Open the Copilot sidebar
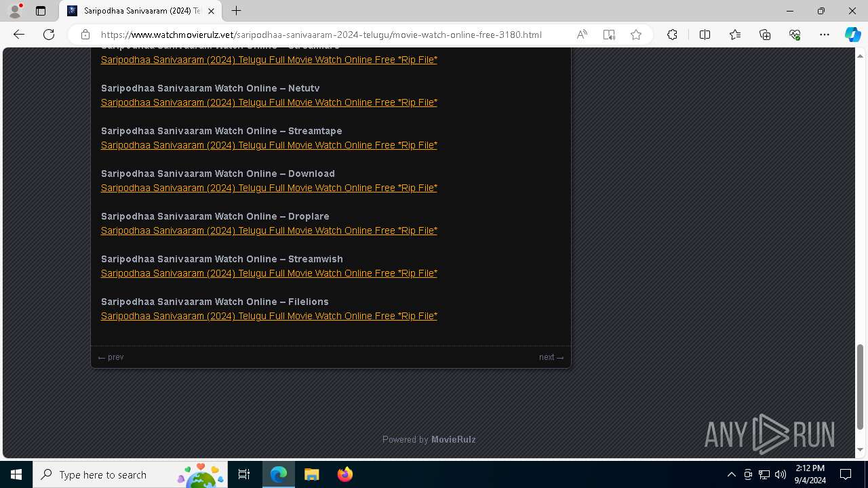868x488 pixels. point(853,35)
